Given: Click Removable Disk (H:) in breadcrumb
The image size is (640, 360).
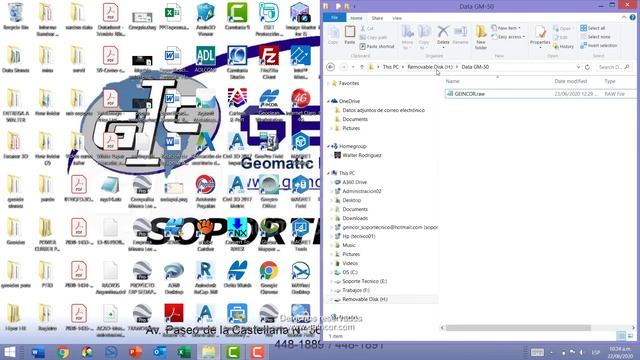Looking at the screenshot, I should pos(430,67).
